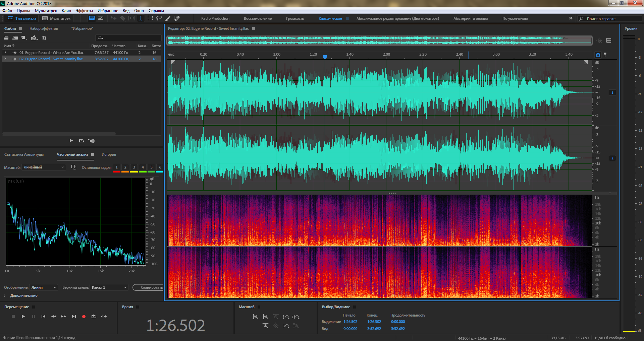Viewport: 644px width, 341px height.
Task: Delete selected file with trash icon
Action: click(x=44, y=38)
